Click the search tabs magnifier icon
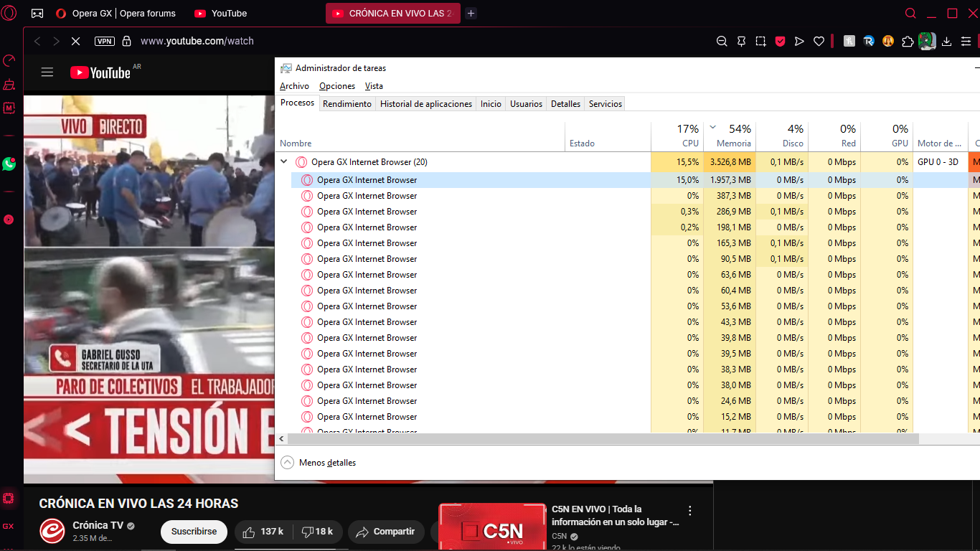980x551 pixels. [910, 13]
